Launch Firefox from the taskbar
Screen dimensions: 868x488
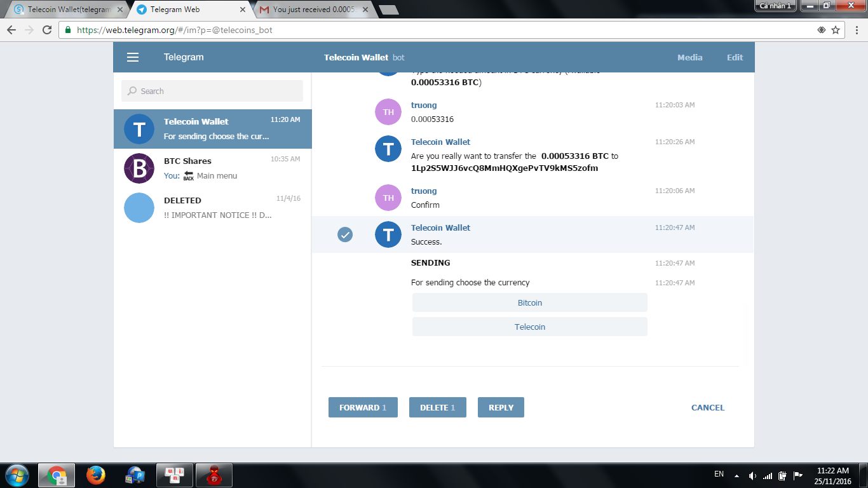(x=96, y=475)
